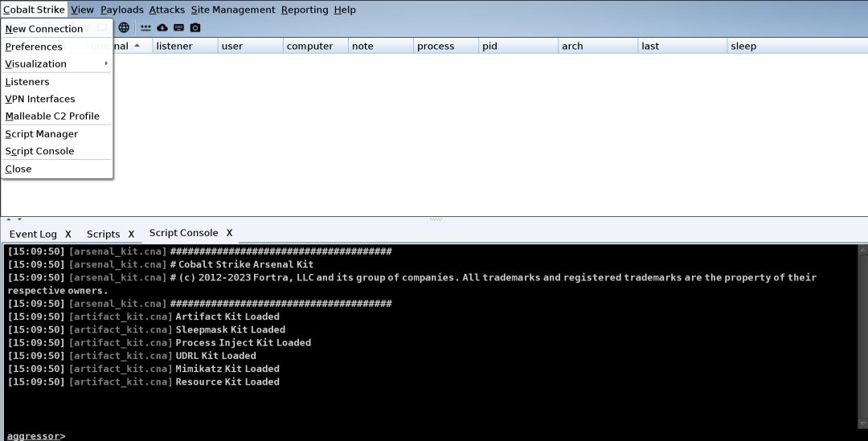Expand the Visualization submenu

[57, 63]
